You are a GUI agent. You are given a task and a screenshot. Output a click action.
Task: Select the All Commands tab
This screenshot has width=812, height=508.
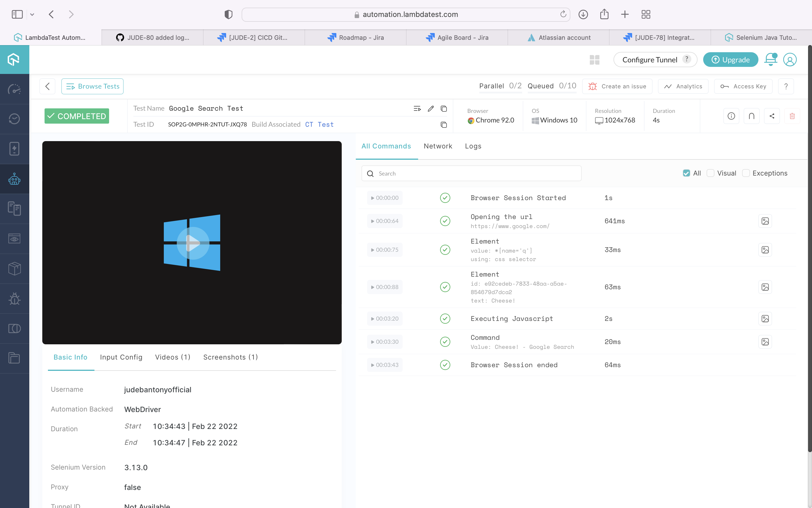click(386, 146)
